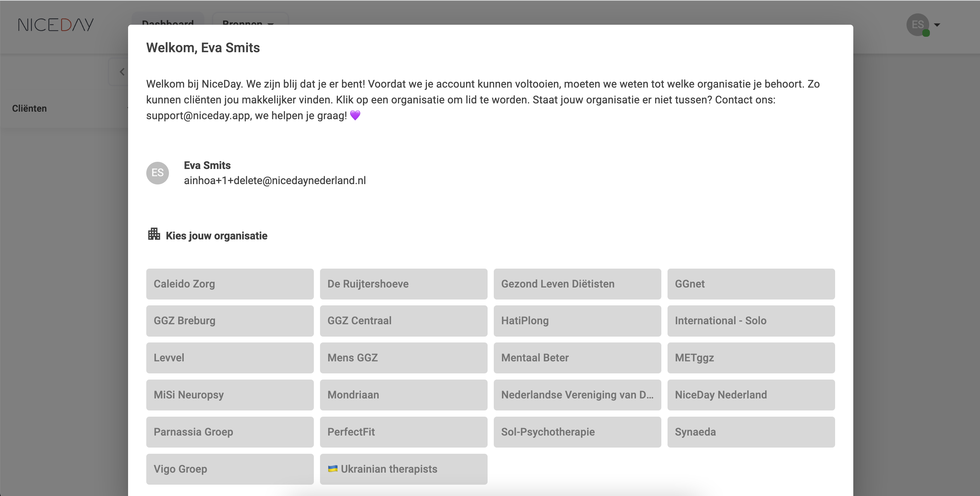Image resolution: width=980 pixels, height=496 pixels.
Task: Pick NiceDay Nederland organisation
Action: coord(751,395)
